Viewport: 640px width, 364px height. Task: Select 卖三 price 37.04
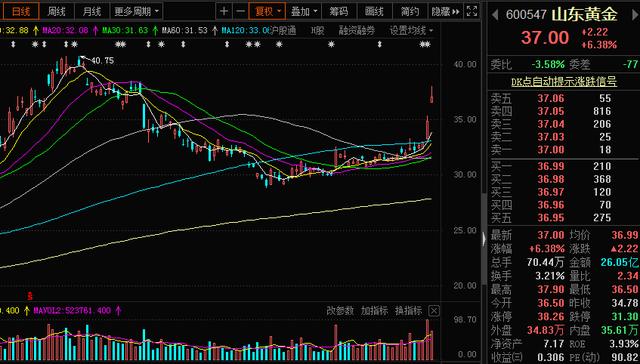click(551, 124)
